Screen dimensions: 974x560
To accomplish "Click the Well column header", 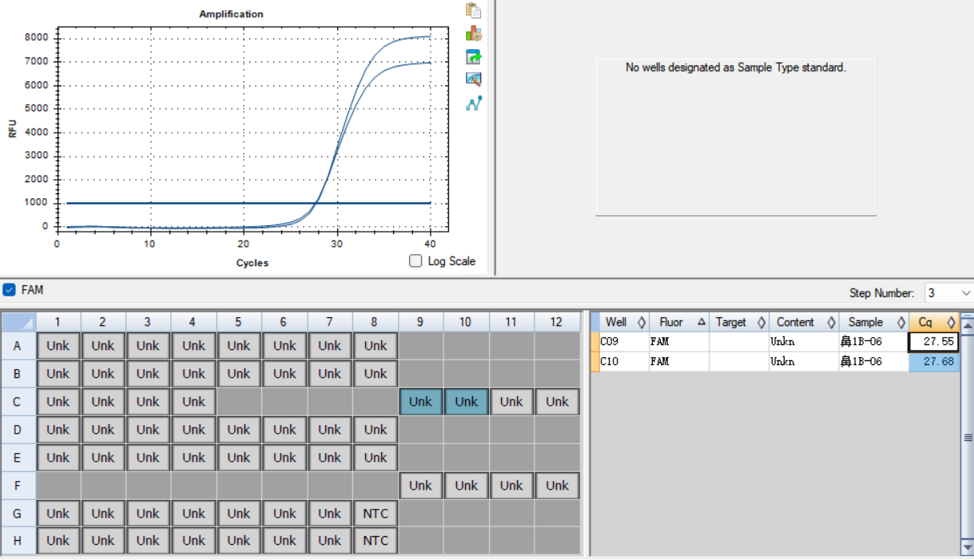I will coord(623,322).
